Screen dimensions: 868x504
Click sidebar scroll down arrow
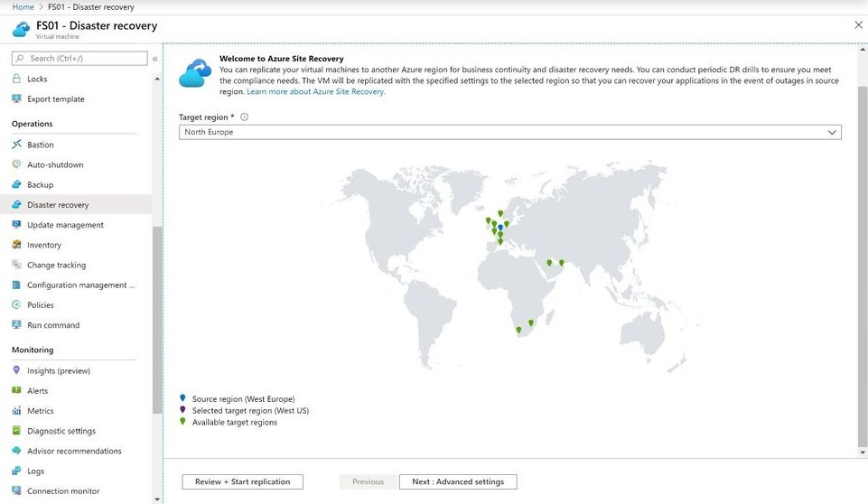(x=157, y=499)
